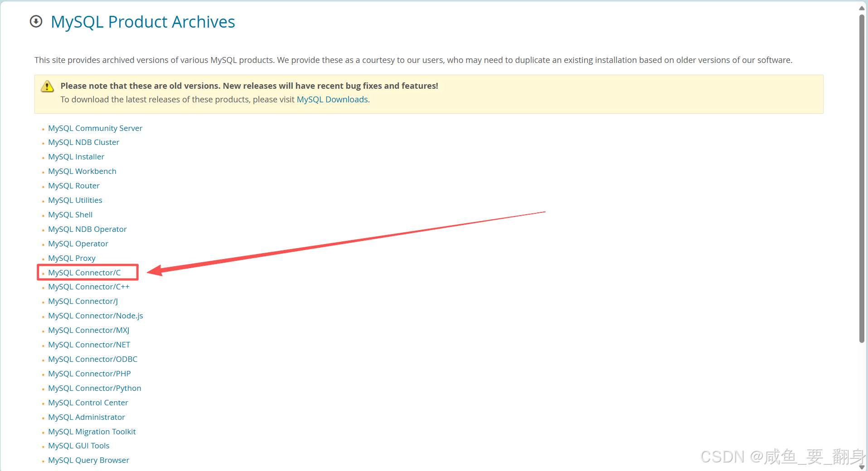Select the MySQL Router link
868x471 pixels.
74,186
